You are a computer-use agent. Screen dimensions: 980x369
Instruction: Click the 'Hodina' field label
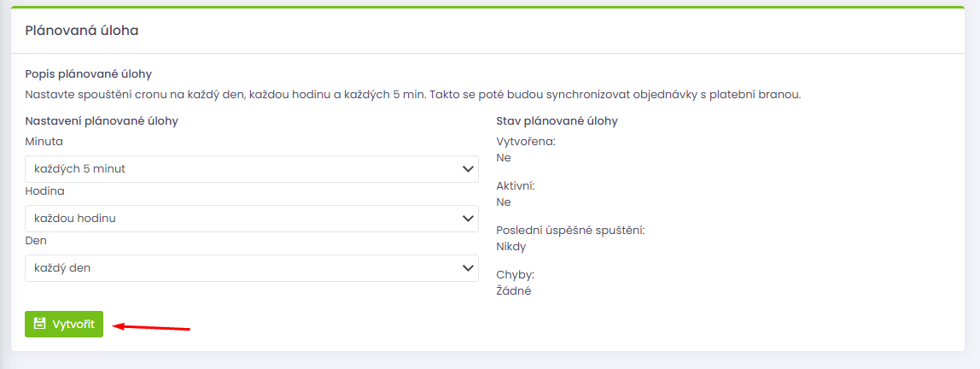[44, 190]
